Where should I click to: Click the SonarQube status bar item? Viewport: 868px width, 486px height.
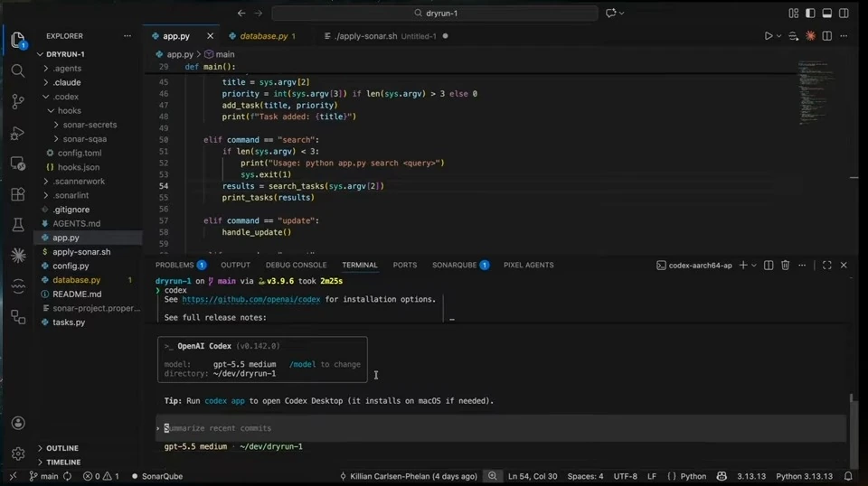[157, 476]
